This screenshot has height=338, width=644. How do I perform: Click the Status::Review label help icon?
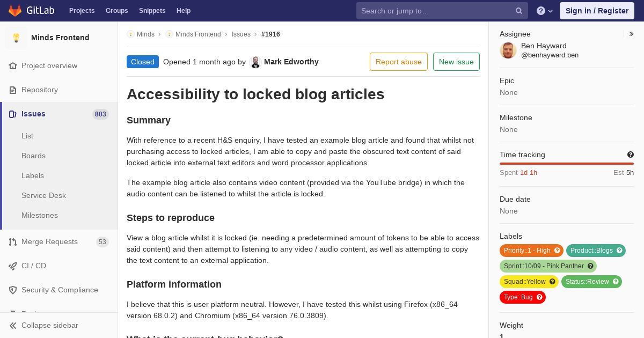pyautogui.click(x=616, y=282)
